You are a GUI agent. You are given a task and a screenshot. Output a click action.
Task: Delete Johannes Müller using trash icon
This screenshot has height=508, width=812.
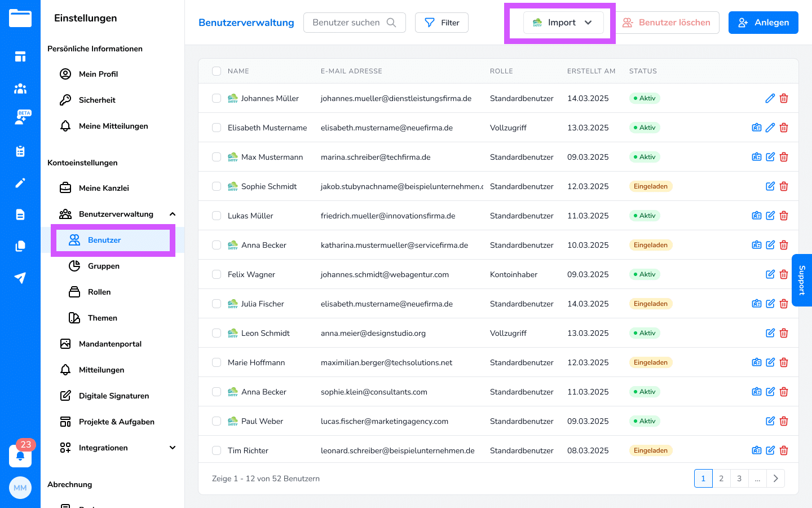click(x=784, y=98)
